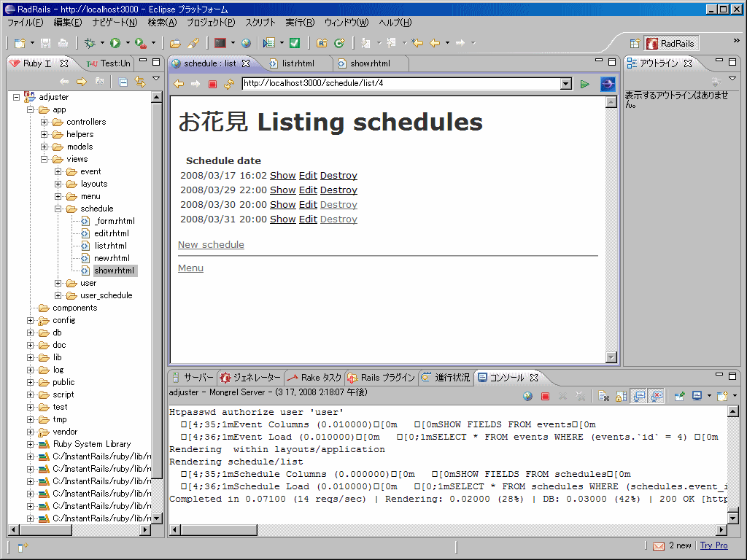Follow the New schedule link

click(x=211, y=244)
